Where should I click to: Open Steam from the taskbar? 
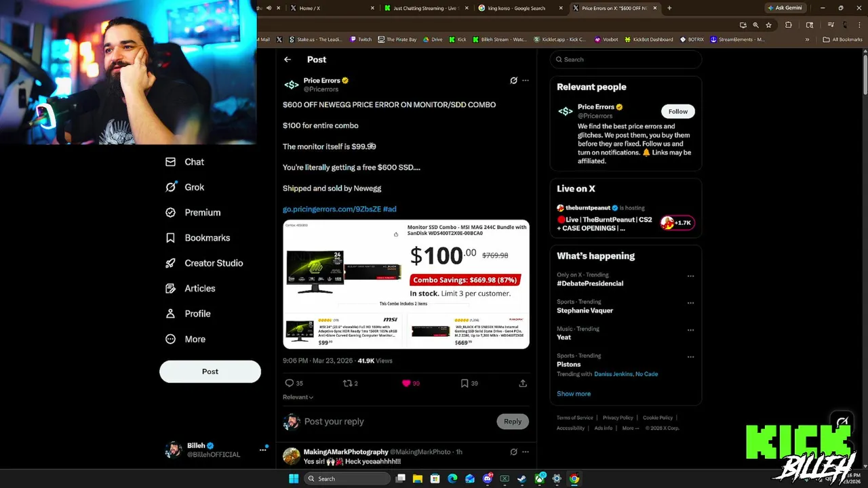[x=522, y=479]
